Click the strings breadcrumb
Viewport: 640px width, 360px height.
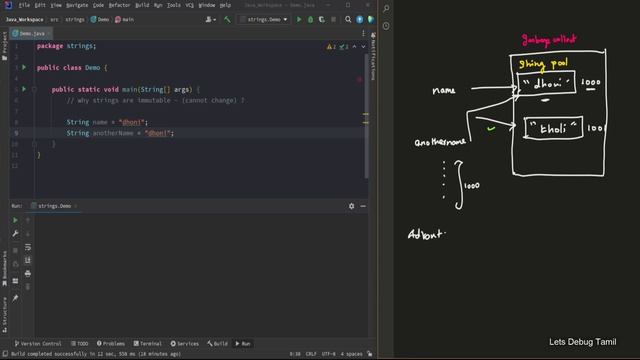[x=75, y=20]
